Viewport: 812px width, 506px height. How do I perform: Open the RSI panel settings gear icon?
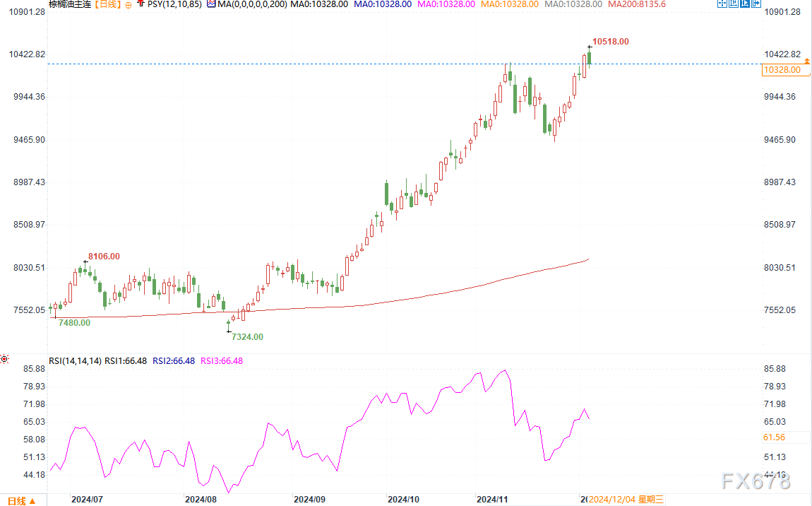click(x=6, y=360)
